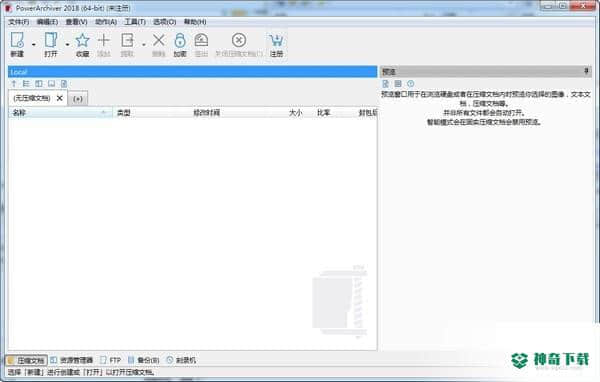This screenshot has height=382, width=600.
Task: Click the info circle icon in Preview panel
Action: coord(411,83)
